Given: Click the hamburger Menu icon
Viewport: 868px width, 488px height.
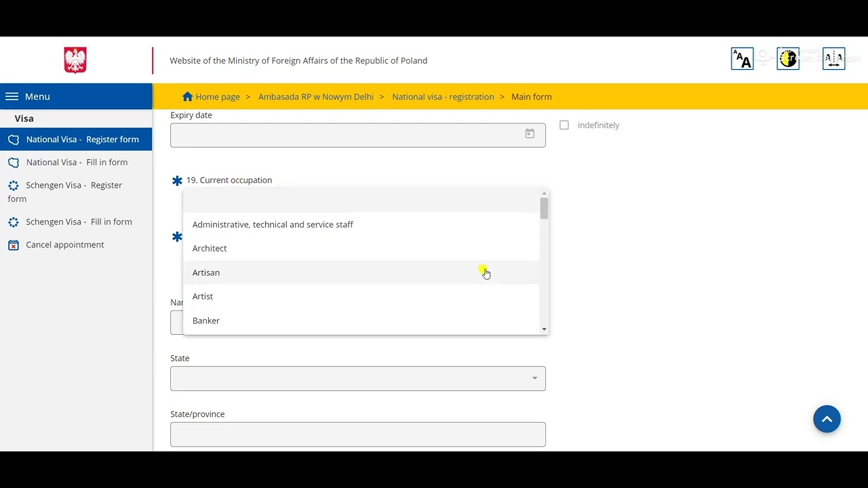Looking at the screenshot, I should (12, 96).
